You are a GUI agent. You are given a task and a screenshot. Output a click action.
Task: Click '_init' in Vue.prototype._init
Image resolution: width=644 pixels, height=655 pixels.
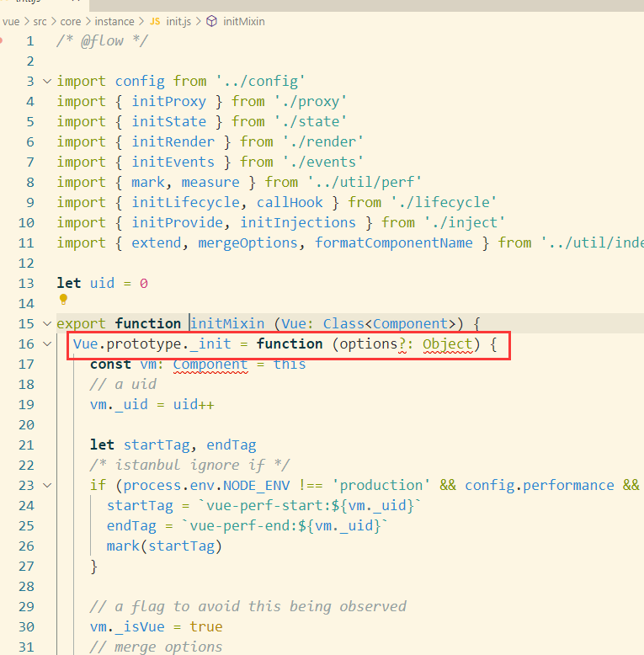coord(210,343)
